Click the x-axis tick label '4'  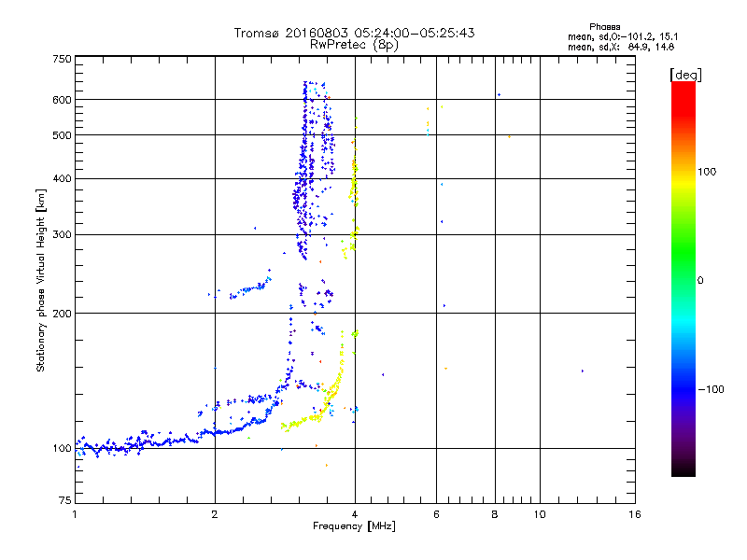(355, 514)
